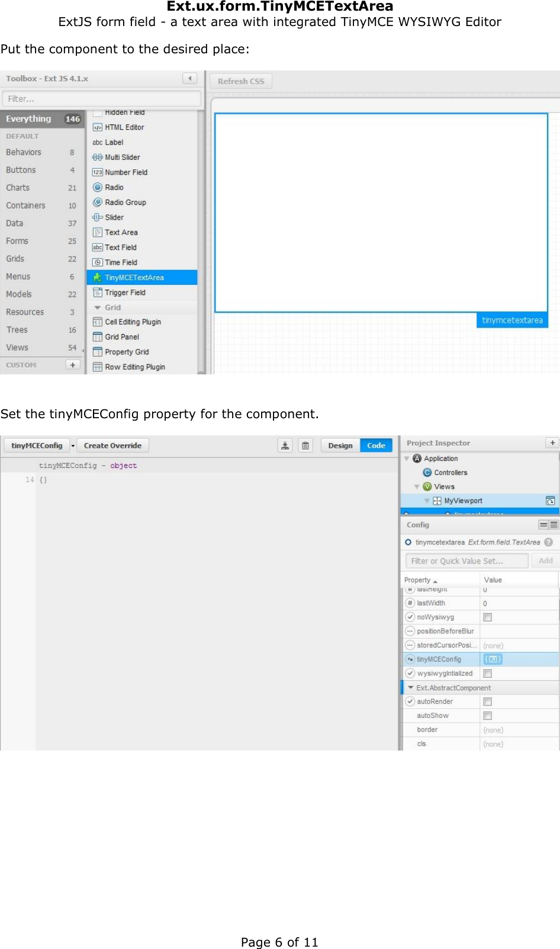This screenshot has height=949, width=560.
Task: Collapse the Grid group in toolbox
Action: click(98, 307)
